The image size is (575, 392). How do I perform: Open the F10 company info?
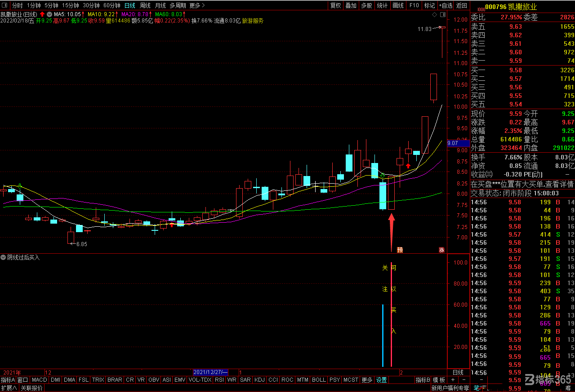414,5
